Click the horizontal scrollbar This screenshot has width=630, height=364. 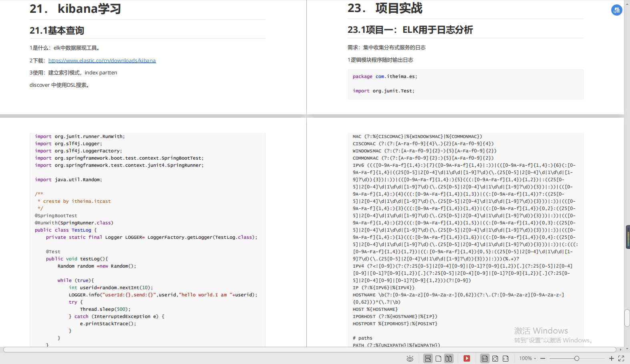pos(310,350)
